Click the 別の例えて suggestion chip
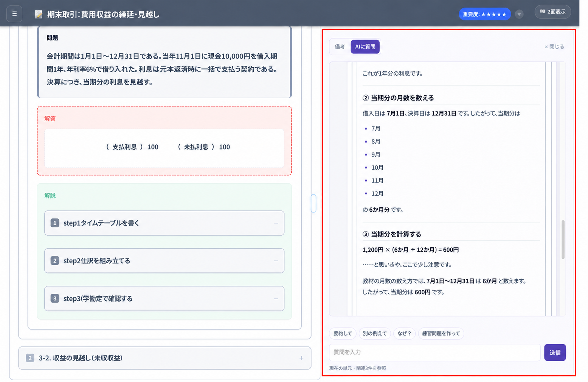This screenshot has width=588, height=382. pos(374,334)
